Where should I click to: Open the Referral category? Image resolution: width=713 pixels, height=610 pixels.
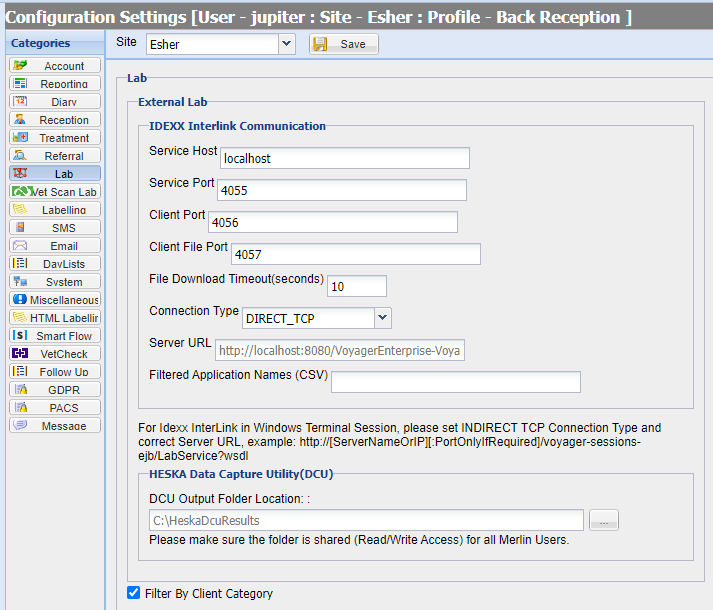click(55, 156)
